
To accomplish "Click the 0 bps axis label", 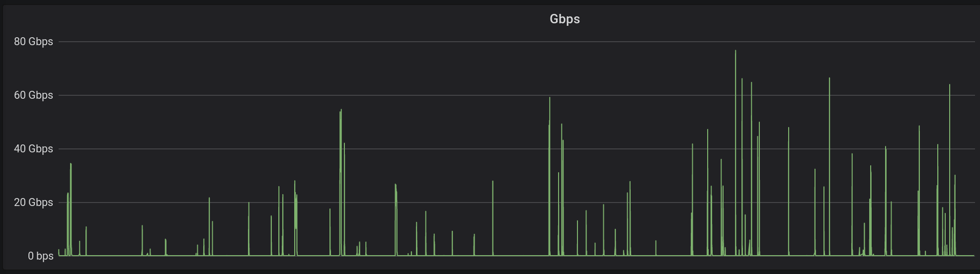I will point(40,256).
